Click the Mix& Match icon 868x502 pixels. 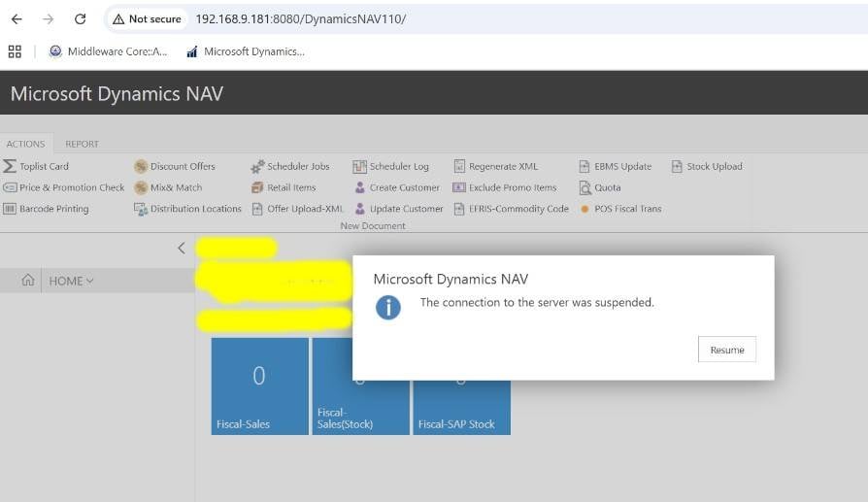click(141, 187)
